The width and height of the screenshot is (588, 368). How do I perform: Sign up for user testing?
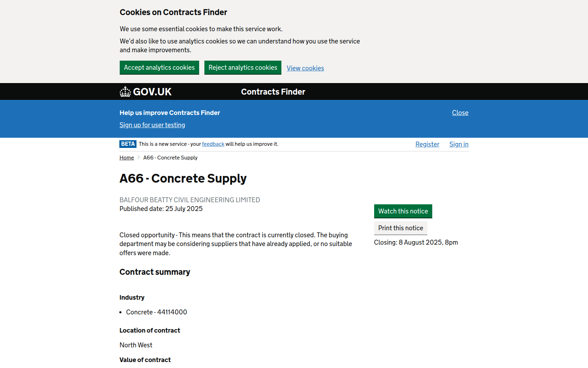[152, 125]
